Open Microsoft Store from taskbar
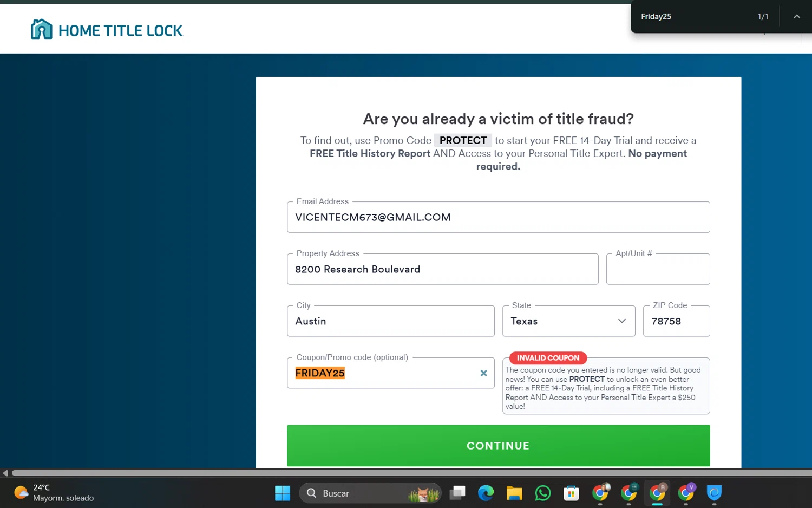Viewport: 812px width, 508px height. (571, 493)
